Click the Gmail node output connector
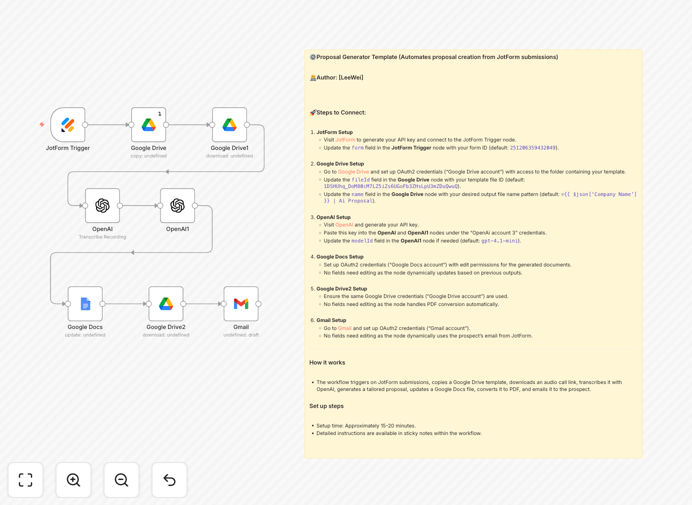 pos(258,304)
